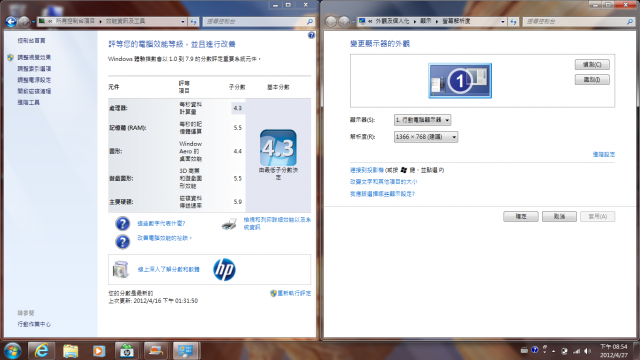Select the 記憶體 (RAM) row
The width and height of the screenshot is (640, 360).
point(177,128)
